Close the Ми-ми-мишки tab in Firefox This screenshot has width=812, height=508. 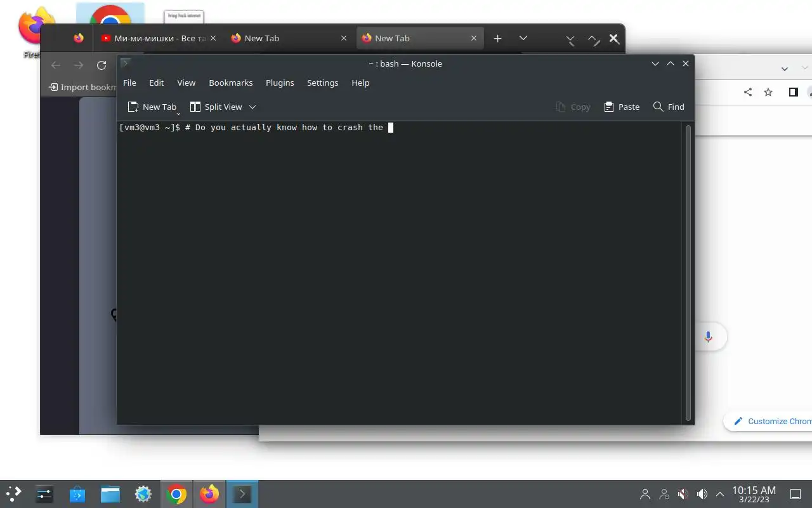(213, 38)
